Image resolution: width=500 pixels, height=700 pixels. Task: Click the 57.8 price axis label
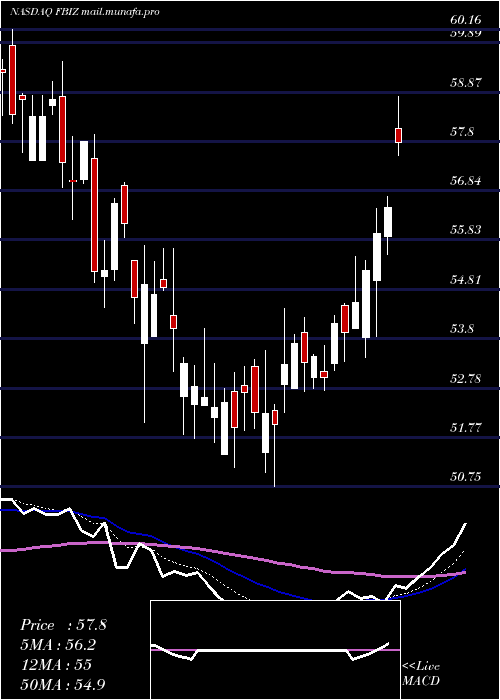pos(463,132)
